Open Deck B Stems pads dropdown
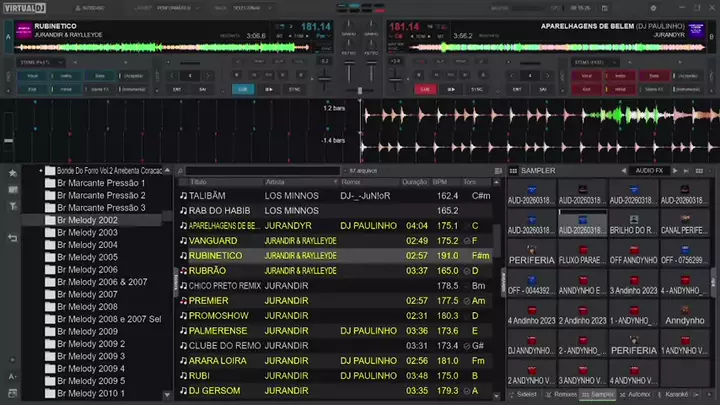Viewport: 720px width, 405px height. click(x=596, y=62)
